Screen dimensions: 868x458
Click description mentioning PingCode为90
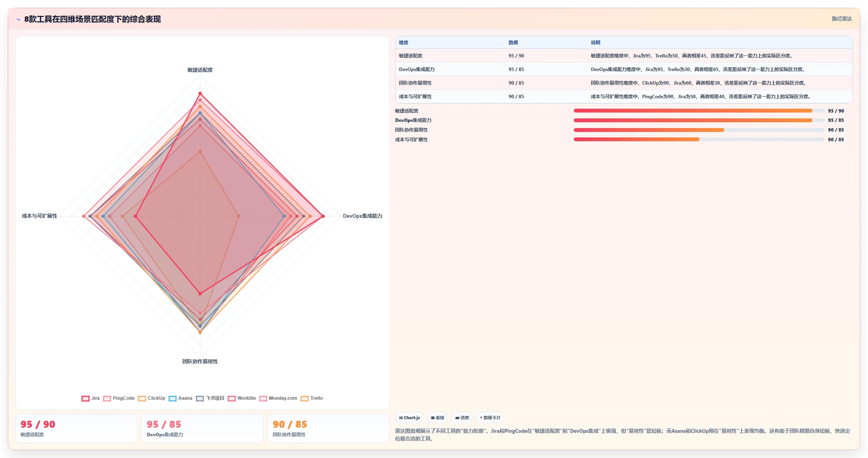tap(701, 97)
